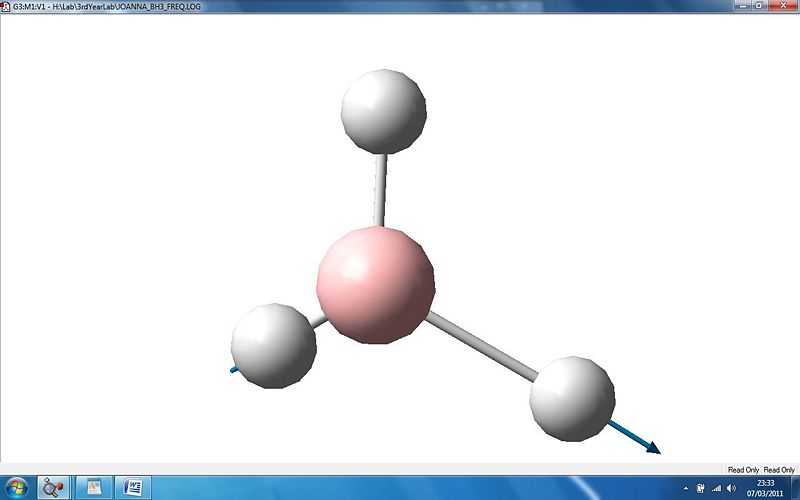The image size is (800, 500).
Task: Click the blue displacement vector arrowhead
Action: [653, 447]
